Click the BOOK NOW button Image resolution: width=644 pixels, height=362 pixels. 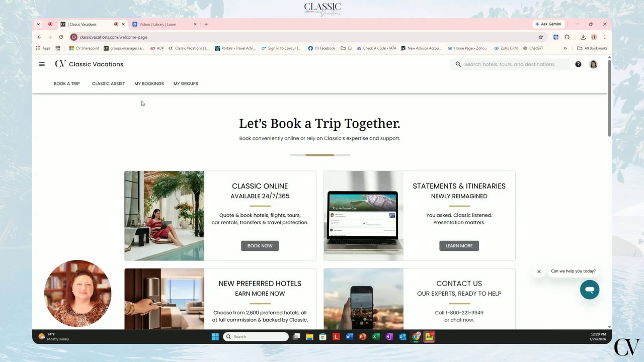(x=260, y=246)
